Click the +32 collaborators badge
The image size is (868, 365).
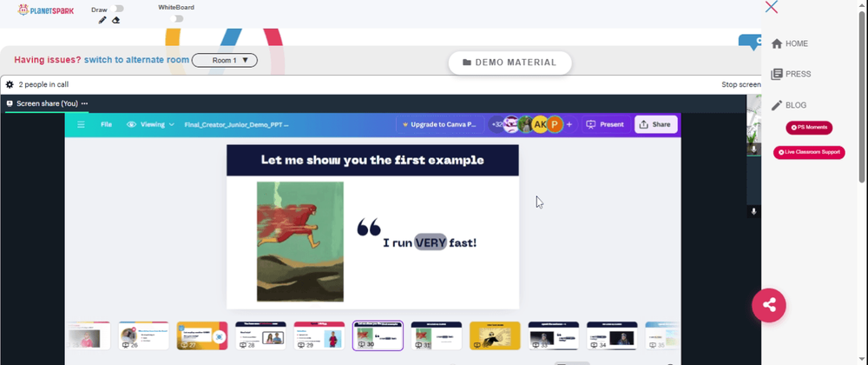coord(496,124)
